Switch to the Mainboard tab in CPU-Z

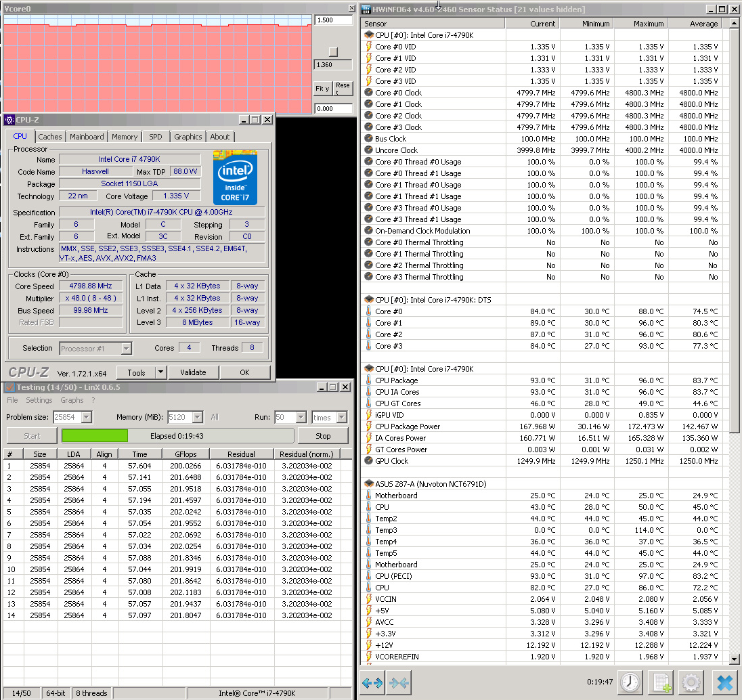(87, 136)
